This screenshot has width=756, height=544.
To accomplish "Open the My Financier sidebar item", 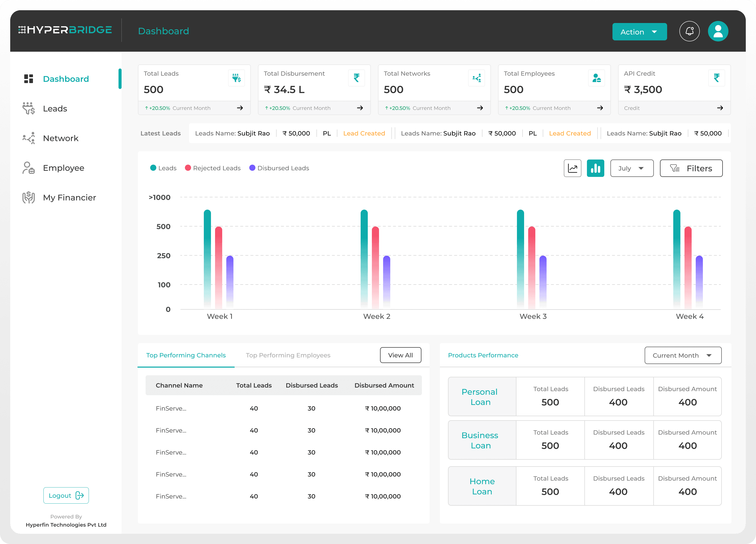I will click(x=69, y=198).
